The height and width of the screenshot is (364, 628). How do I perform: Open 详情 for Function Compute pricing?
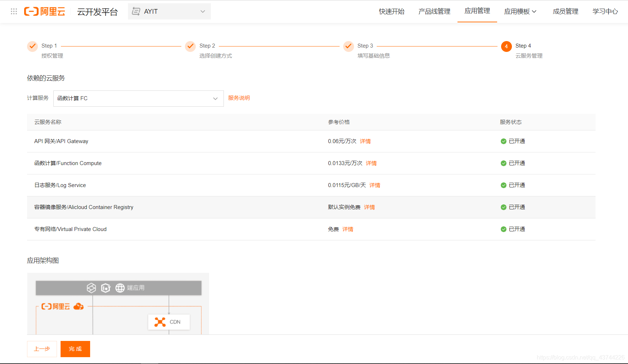coord(371,163)
